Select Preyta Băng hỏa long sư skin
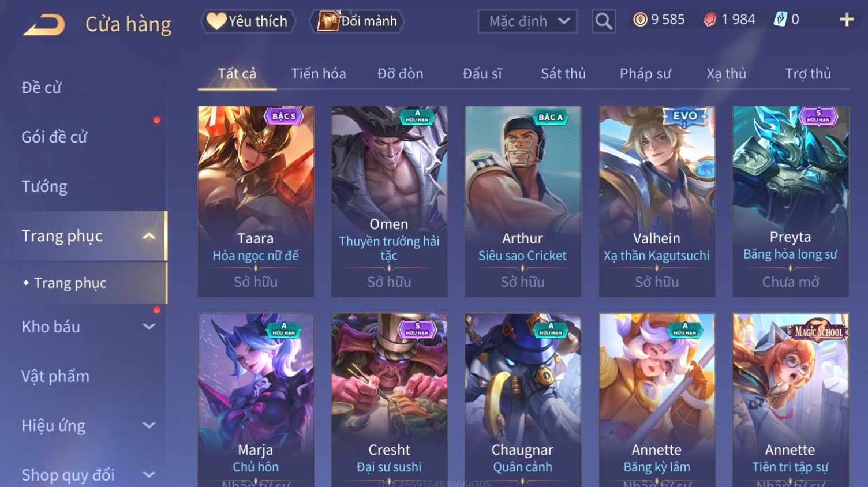The image size is (868, 487). pos(791,201)
